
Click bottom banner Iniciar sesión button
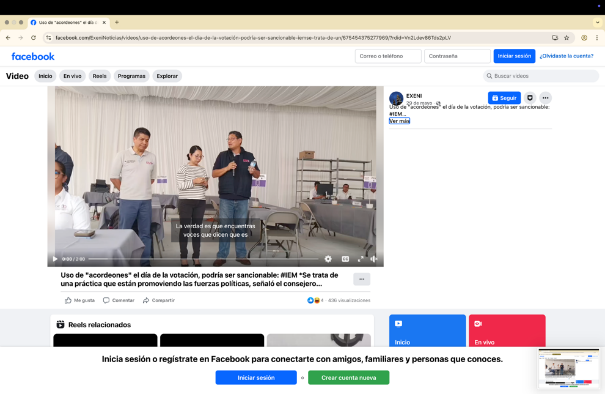click(x=256, y=377)
